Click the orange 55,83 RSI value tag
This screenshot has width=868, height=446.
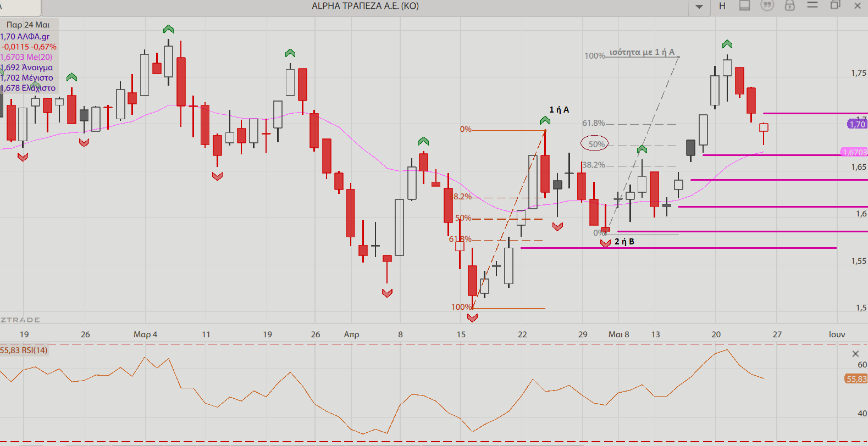tap(856, 379)
